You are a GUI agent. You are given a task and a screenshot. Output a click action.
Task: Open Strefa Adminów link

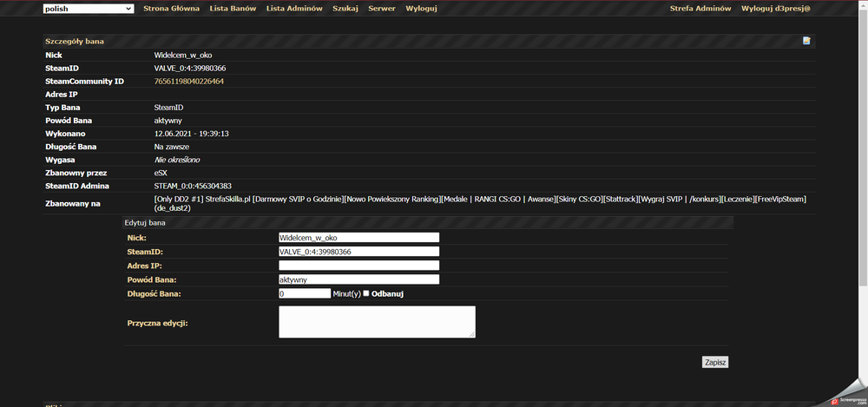tap(700, 9)
